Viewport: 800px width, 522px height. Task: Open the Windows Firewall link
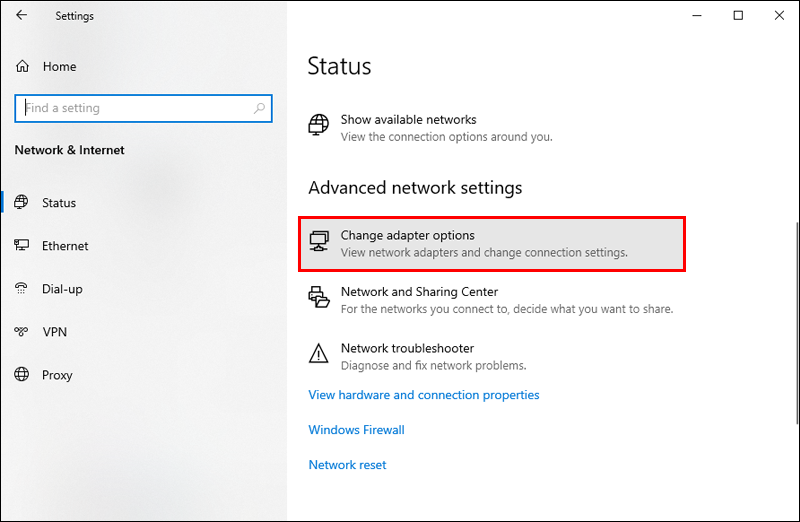356,430
